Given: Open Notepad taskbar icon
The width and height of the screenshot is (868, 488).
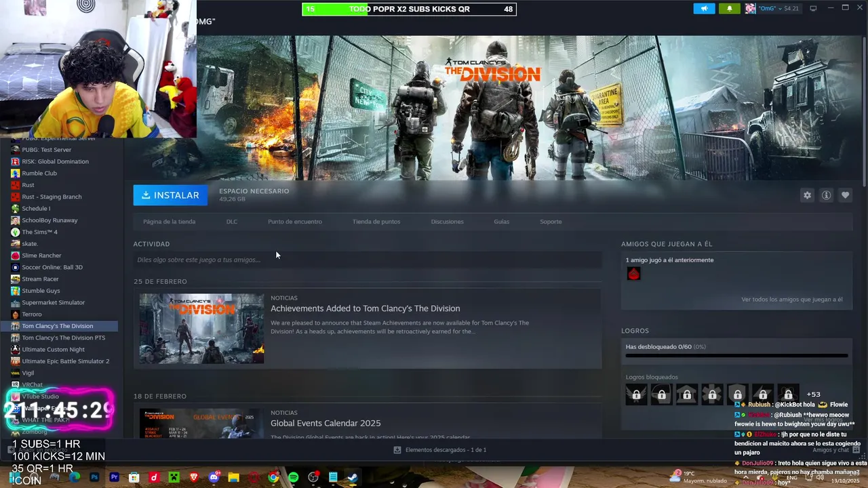Looking at the screenshot, I should [333, 477].
